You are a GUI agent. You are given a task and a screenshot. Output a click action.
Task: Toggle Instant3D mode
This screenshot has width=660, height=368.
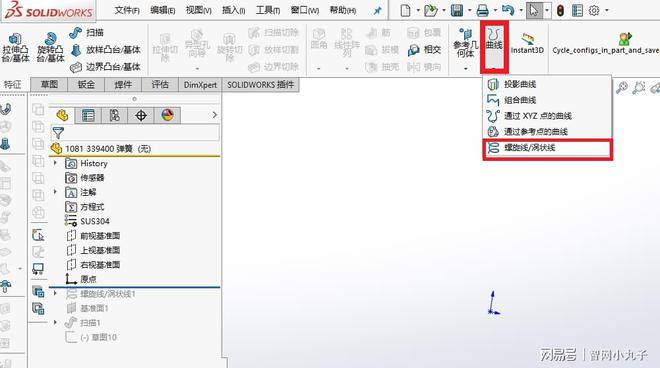pyautogui.click(x=527, y=44)
